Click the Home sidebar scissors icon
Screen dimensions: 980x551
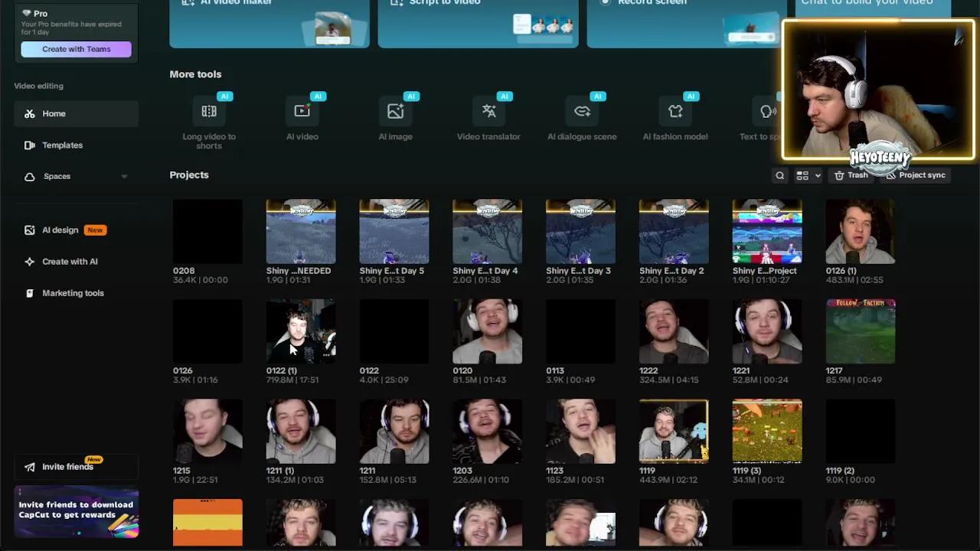pyautogui.click(x=29, y=113)
